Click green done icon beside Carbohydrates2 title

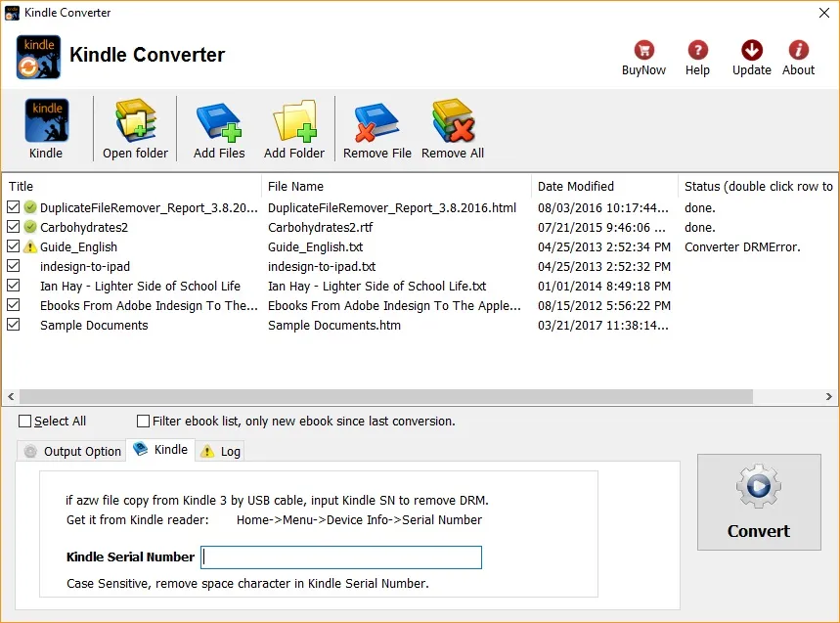(30, 227)
